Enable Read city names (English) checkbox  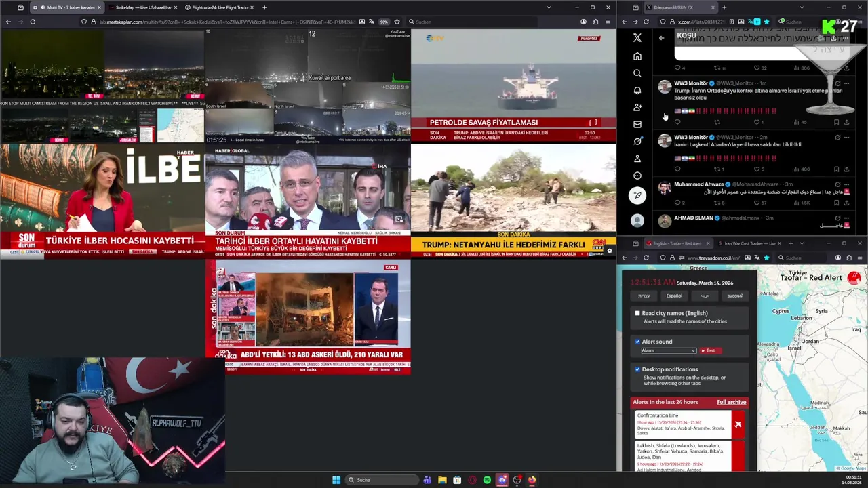(x=637, y=313)
